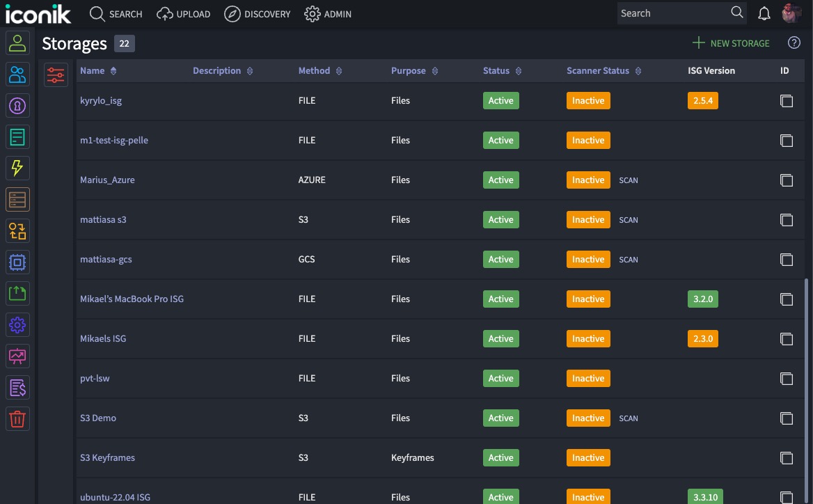Open the ADMIN menu in the top bar
813x504 pixels.
[x=327, y=13]
